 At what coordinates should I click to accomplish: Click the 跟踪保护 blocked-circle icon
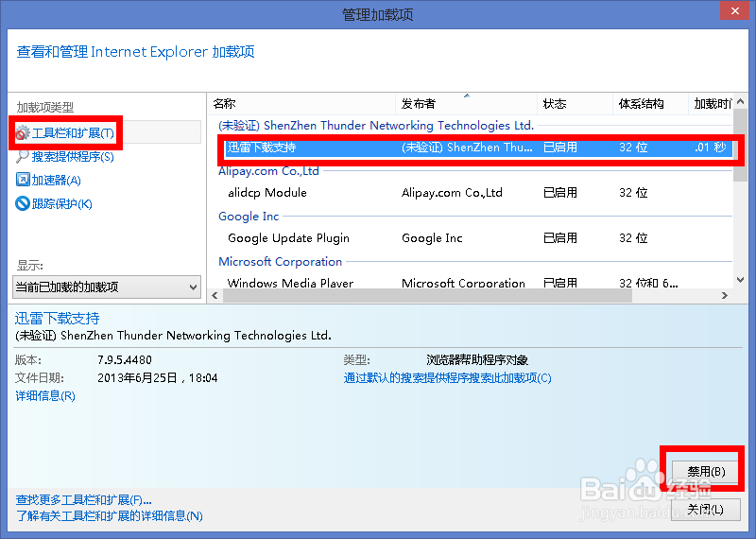(x=23, y=203)
